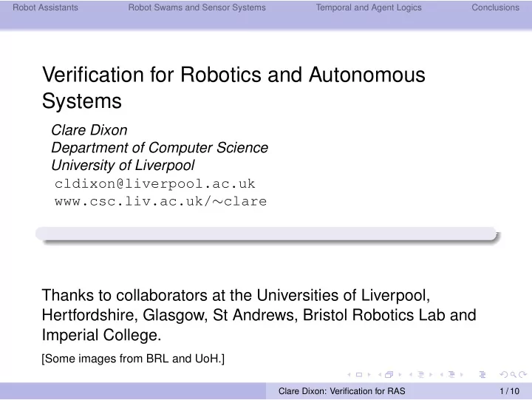Click the subsection lines navigation icon
The image size is (532, 400).
click(x=420, y=375)
